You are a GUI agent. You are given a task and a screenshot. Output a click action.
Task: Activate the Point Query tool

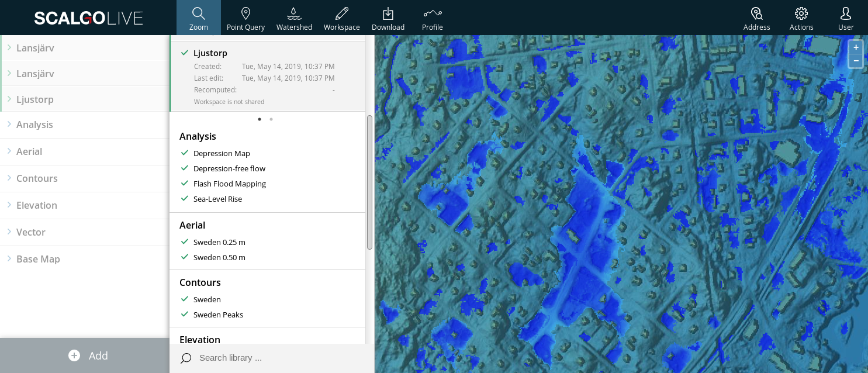click(245, 18)
